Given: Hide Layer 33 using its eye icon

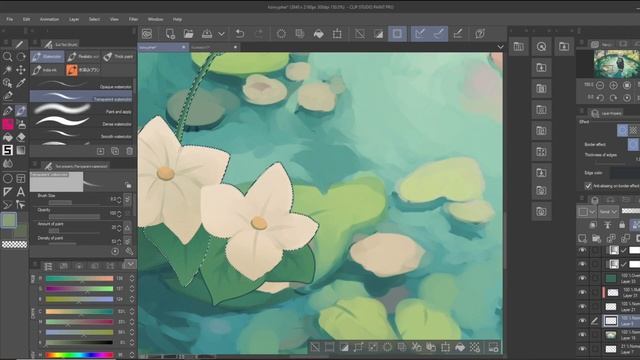Looking at the screenshot, I should click(x=582, y=278).
